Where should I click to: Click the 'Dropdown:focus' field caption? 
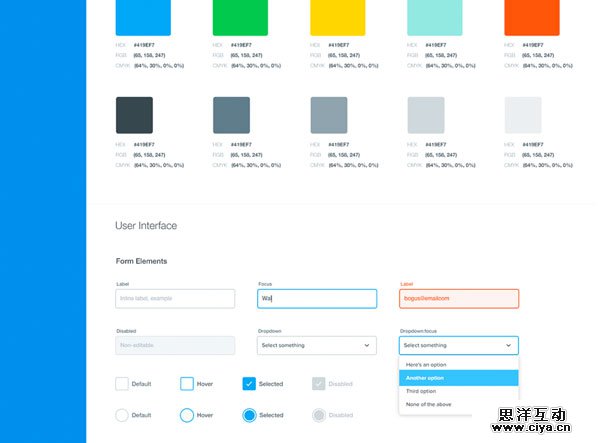[x=418, y=331]
